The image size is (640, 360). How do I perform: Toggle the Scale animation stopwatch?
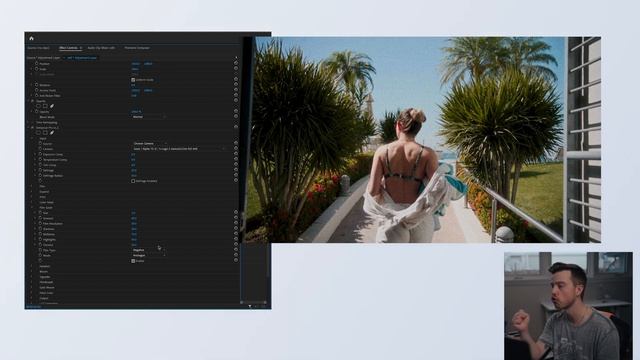(36, 69)
